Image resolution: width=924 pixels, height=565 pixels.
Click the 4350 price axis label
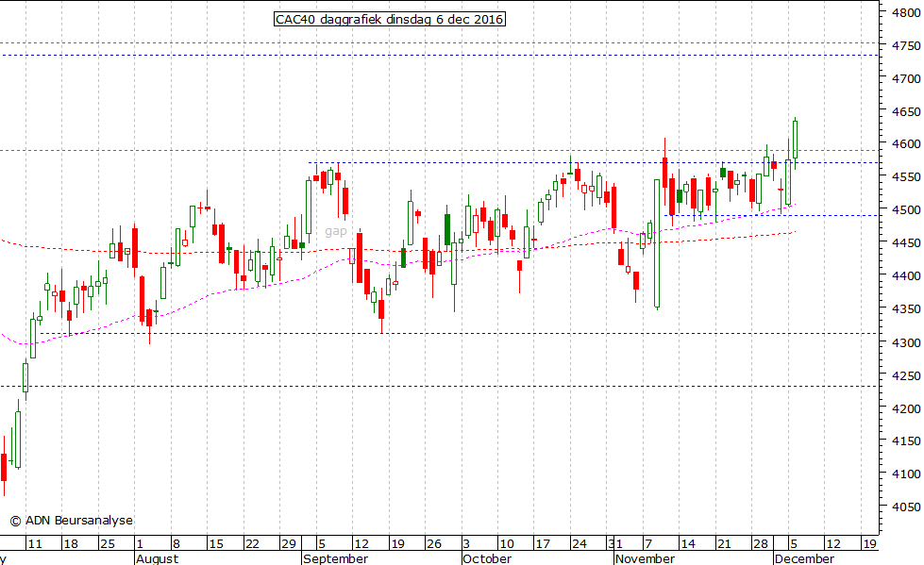point(905,308)
